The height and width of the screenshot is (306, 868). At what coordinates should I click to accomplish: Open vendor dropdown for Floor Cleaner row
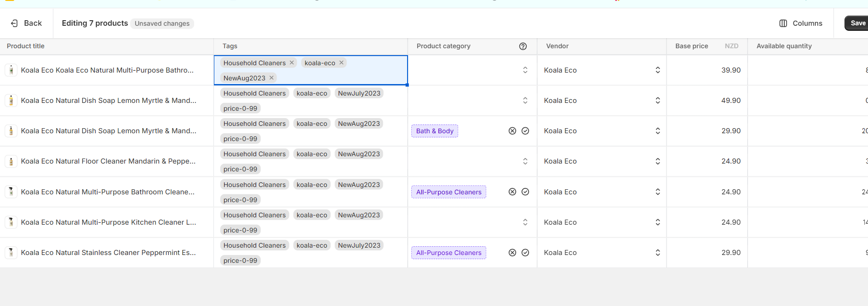658,161
